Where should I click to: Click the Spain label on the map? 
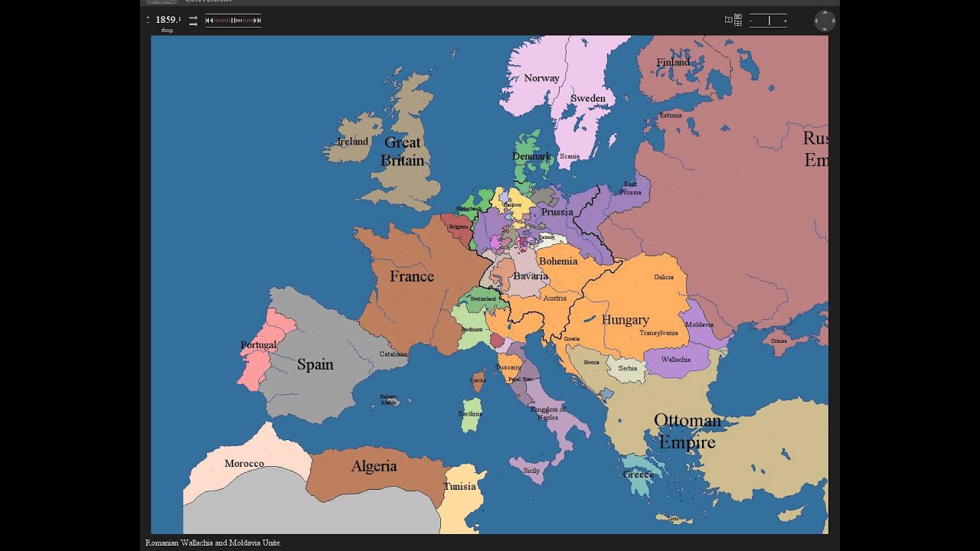315,364
